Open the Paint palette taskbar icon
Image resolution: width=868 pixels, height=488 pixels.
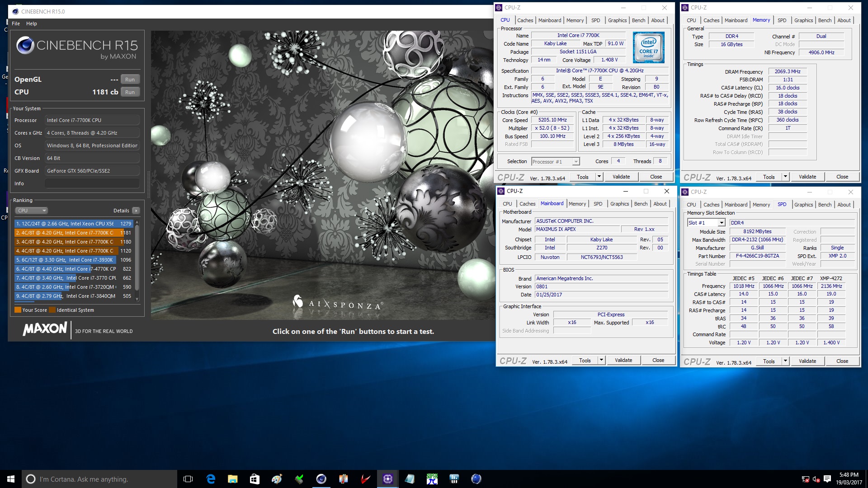pyautogui.click(x=277, y=479)
